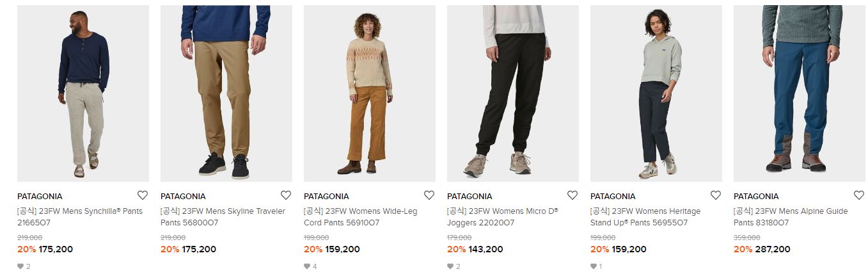
Task: Add Womens Wide-Leg Cord Pants to wishlist
Action: (429, 195)
